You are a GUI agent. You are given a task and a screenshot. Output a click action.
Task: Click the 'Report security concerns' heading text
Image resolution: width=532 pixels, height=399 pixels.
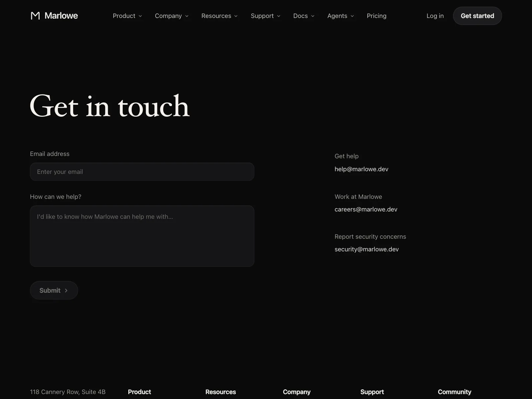[x=370, y=236]
